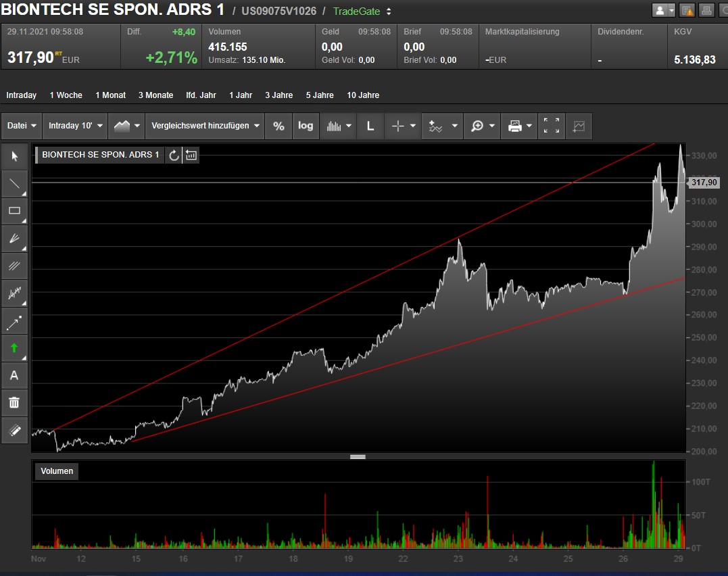Image resolution: width=728 pixels, height=576 pixels.
Task: Open the indicators bar chart dropdown
Action: tap(339, 126)
